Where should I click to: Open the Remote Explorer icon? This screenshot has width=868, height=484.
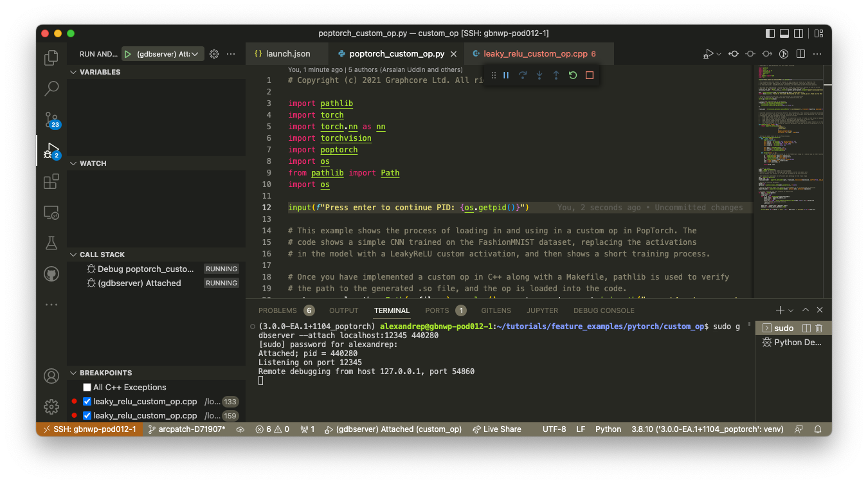(x=51, y=212)
